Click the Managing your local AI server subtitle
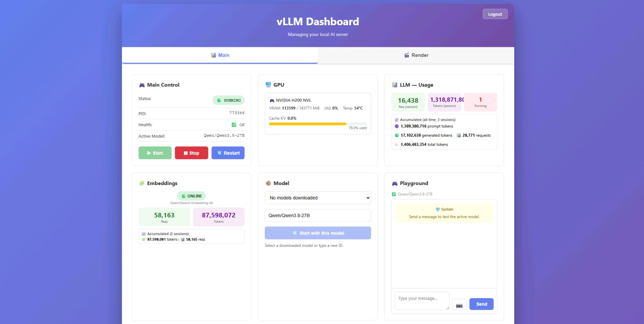 318,34
